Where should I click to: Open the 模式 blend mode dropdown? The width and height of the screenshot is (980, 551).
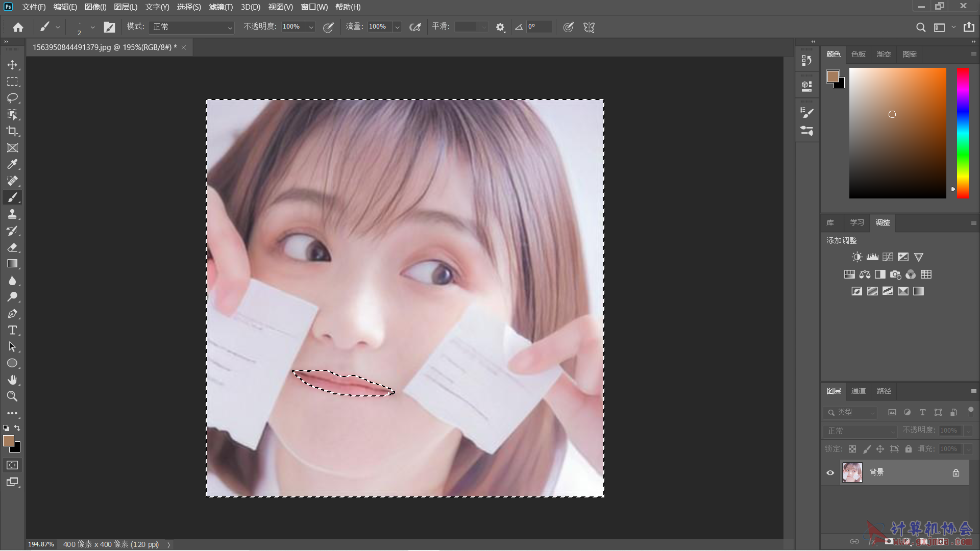click(191, 27)
